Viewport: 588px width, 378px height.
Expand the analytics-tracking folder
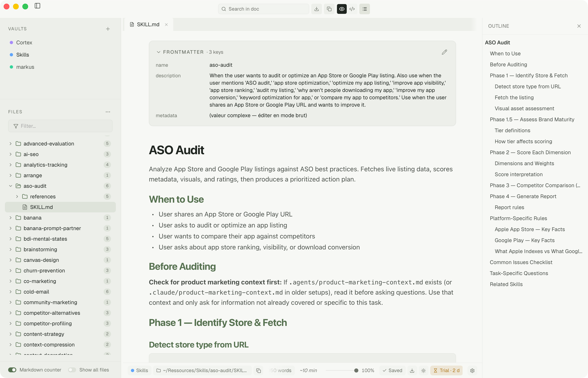pos(10,165)
